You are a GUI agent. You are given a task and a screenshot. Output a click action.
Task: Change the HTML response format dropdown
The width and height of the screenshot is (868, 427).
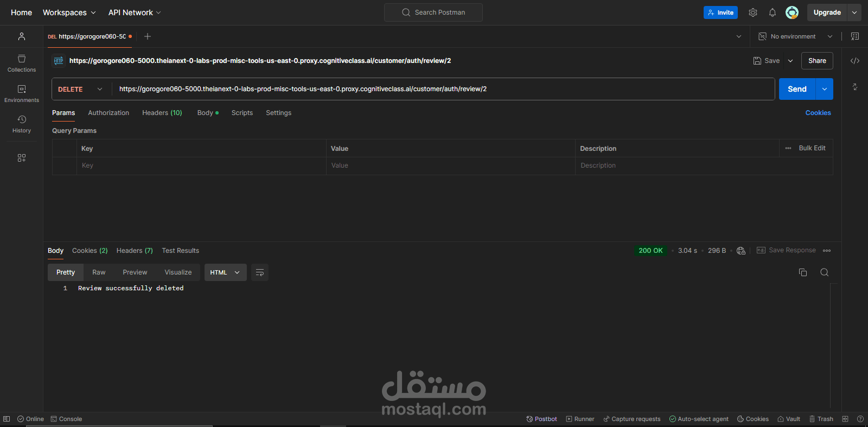pyautogui.click(x=226, y=272)
